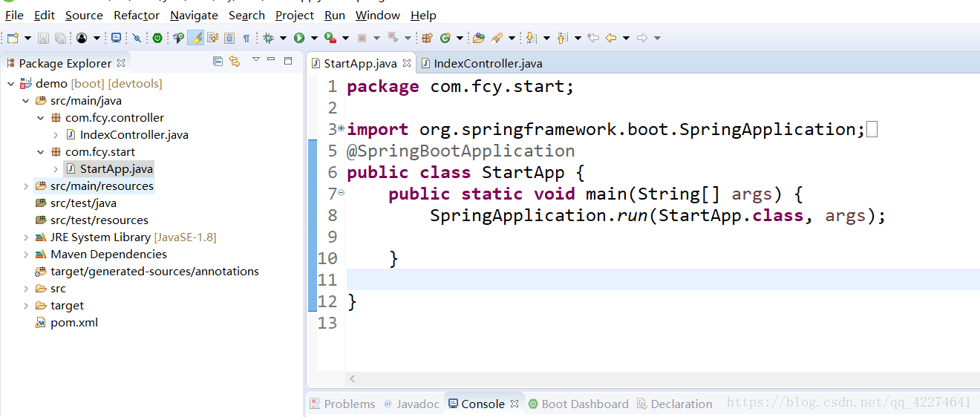
Task: Click the Link with Editor icon
Action: (x=235, y=61)
